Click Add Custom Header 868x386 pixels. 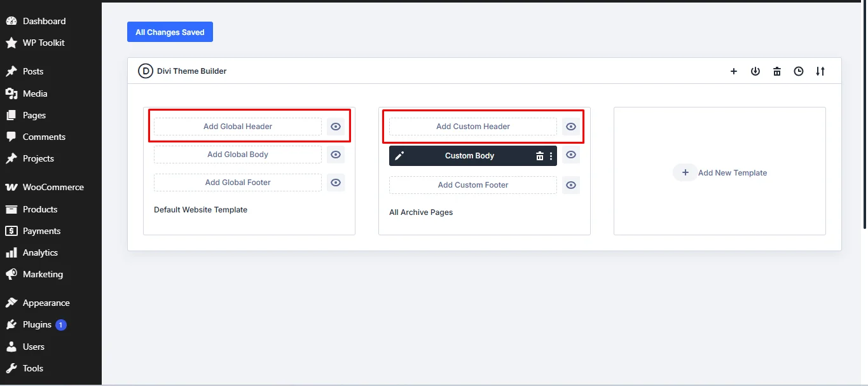[x=473, y=127]
